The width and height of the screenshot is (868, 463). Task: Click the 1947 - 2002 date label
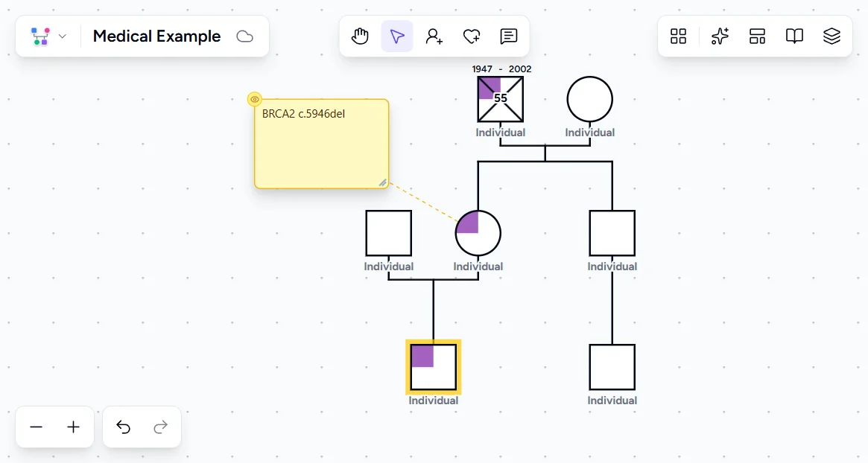click(x=501, y=69)
